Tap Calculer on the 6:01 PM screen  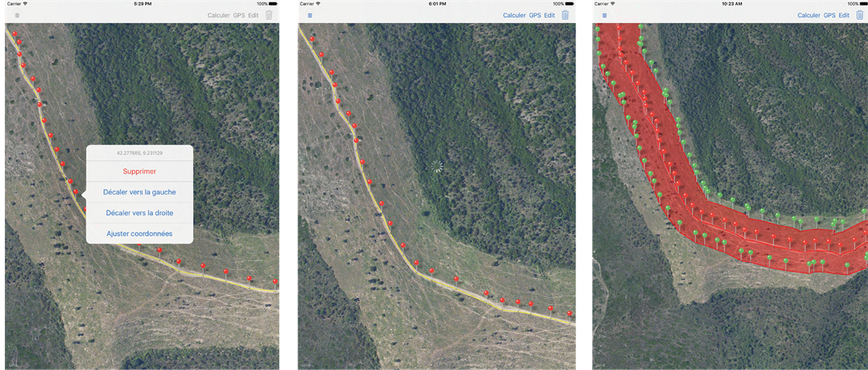click(x=514, y=16)
